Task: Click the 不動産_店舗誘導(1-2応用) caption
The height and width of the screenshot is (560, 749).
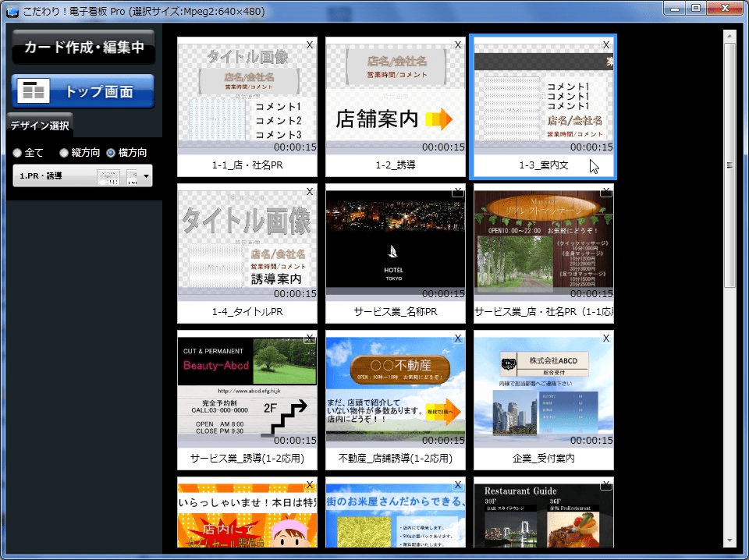Action: (395, 459)
